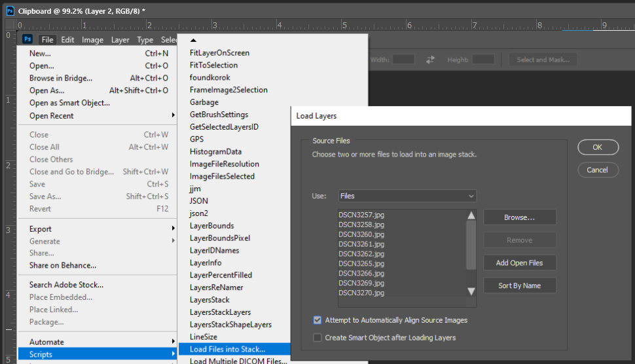Run the ImageFileResolution script
The height and width of the screenshot is (364, 635).
225,164
